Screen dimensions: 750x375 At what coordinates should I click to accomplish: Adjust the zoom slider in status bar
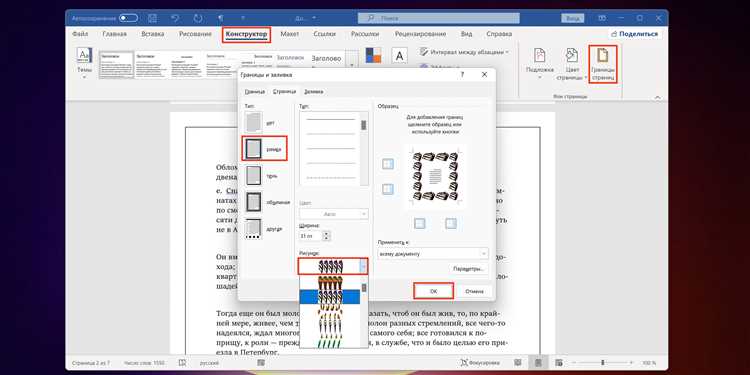click(602, 363)
